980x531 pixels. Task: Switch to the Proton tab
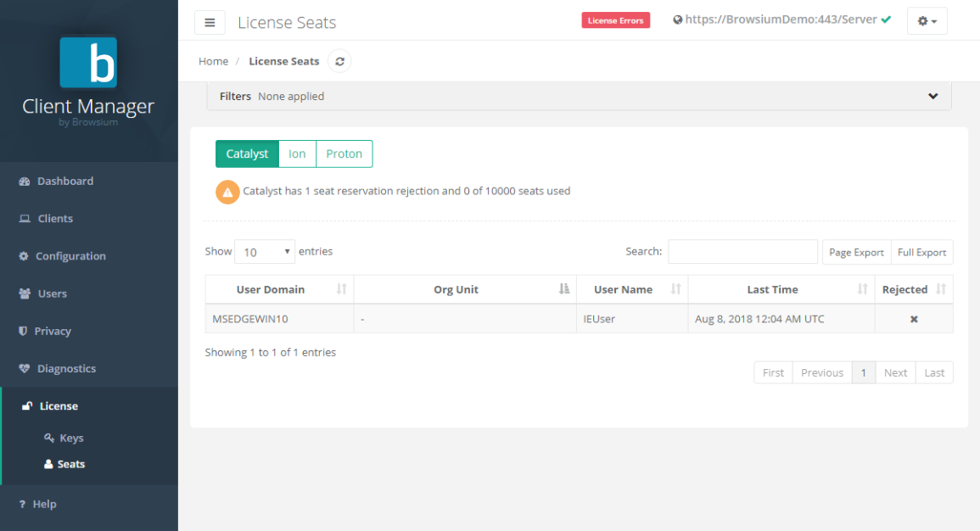344,154
